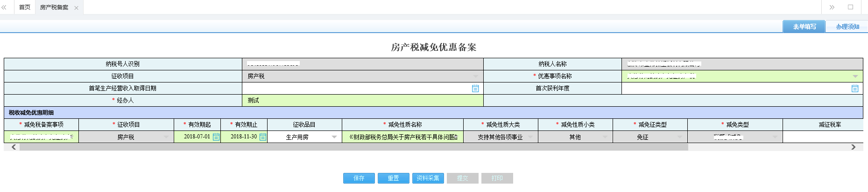Switch to 首页 tab
Image resolution: width=868 pixels, height=192 pixels.
[x=25, y=7]
